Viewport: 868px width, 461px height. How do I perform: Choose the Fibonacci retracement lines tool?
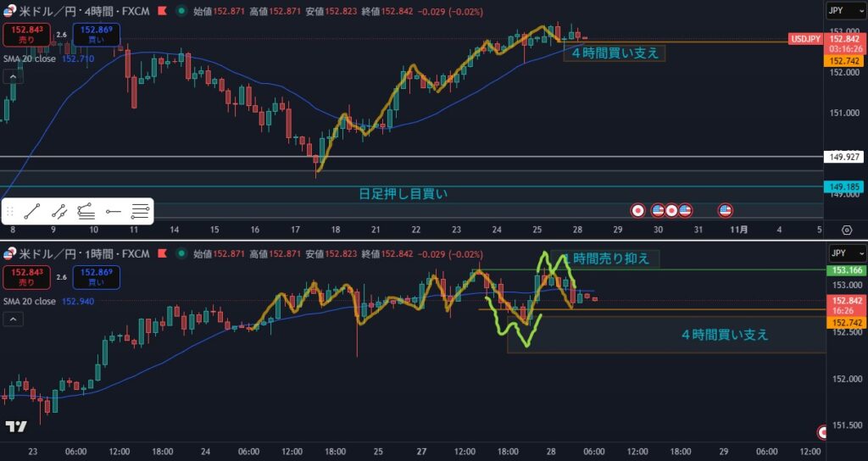click(140, 212)
